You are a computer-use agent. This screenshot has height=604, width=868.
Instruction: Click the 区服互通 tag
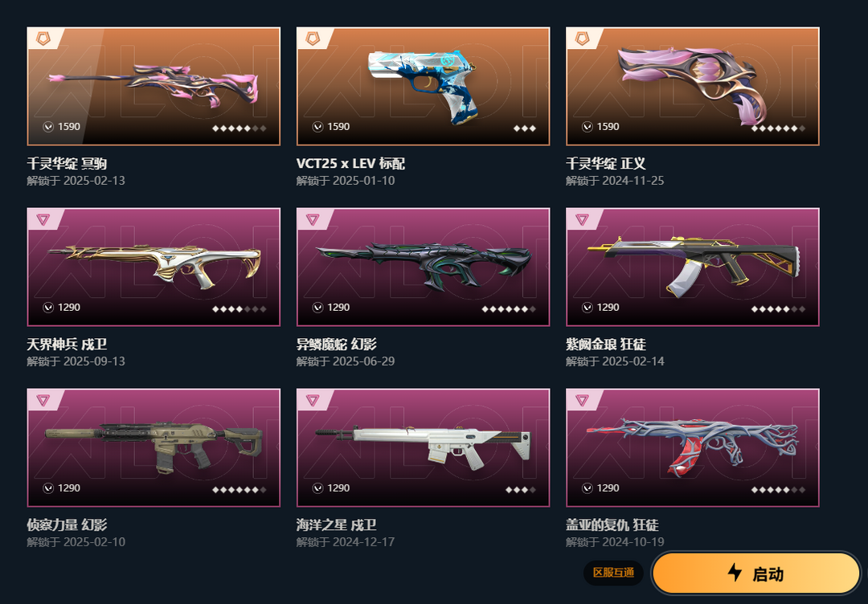613,573
